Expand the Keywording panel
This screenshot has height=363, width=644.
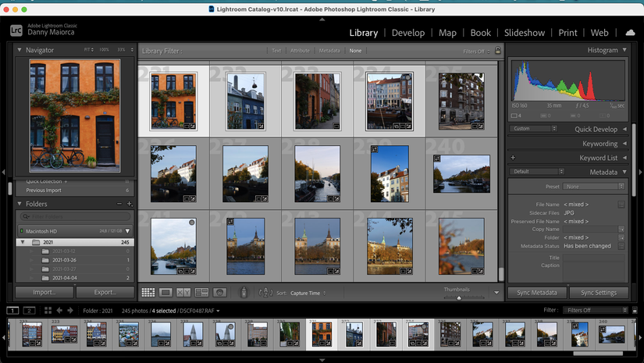coord(624,144)
